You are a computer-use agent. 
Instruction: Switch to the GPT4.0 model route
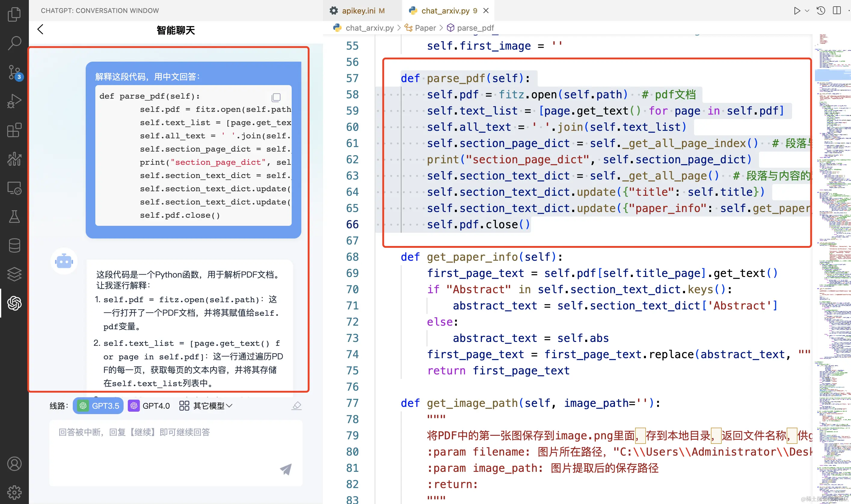[x=149, y=405]
